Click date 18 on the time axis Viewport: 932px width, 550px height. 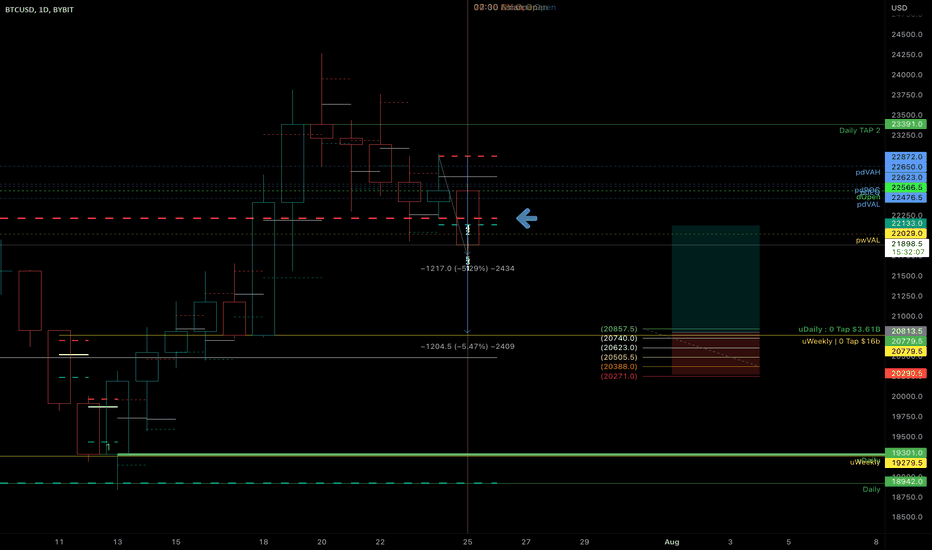[263, 542]
